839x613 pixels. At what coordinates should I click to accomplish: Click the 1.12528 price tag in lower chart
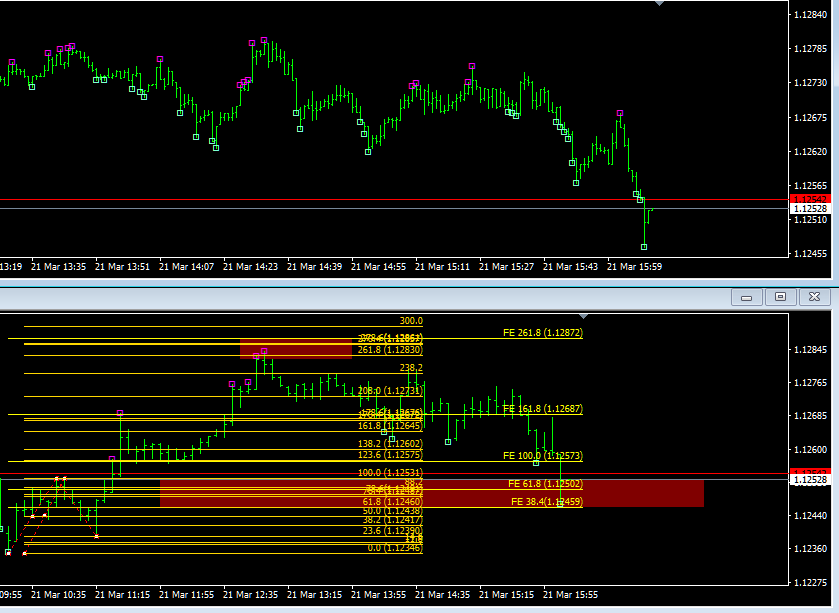click(810, 480)
